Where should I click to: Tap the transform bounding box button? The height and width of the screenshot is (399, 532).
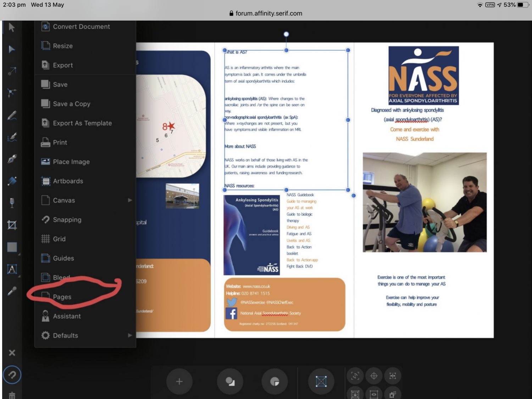coord(321,382)
